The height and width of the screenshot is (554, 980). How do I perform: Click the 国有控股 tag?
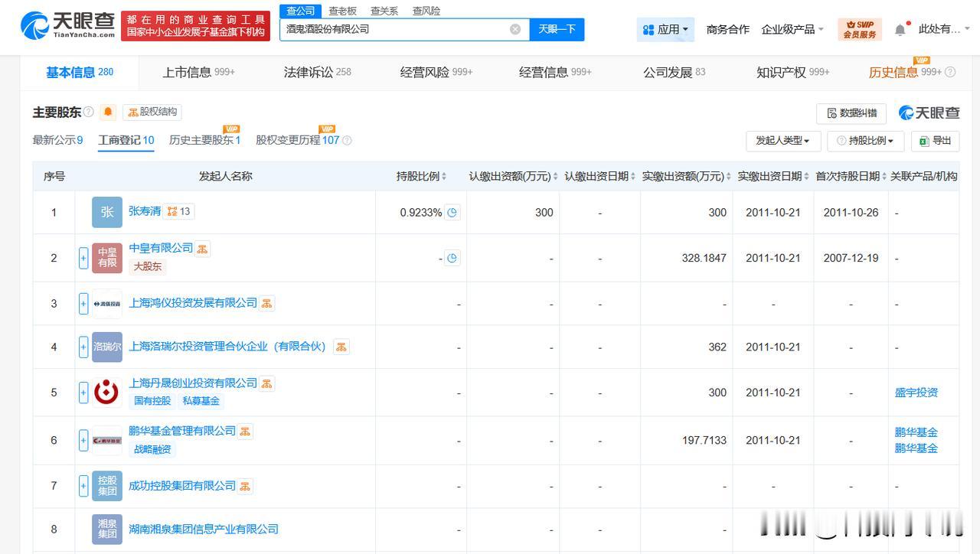pos(152,401)
